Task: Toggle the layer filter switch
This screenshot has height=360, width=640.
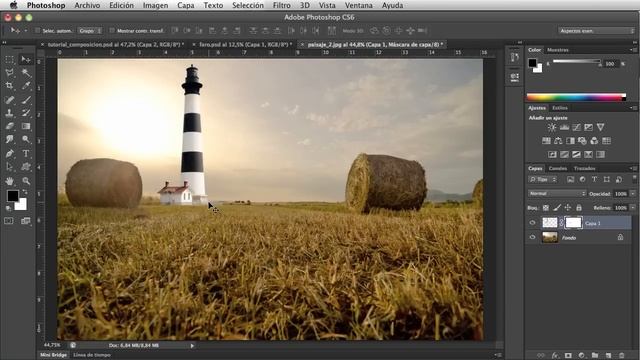Action: tap(634, 179)
